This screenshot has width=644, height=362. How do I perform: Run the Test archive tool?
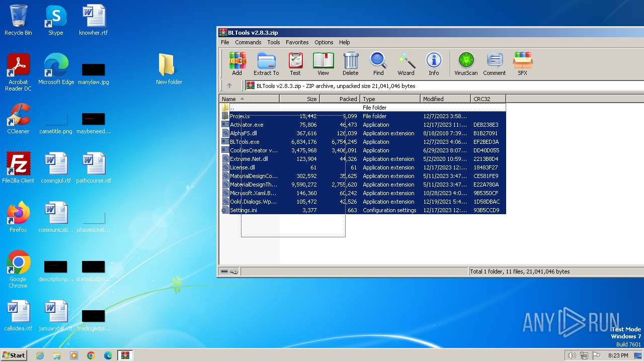(295, 64)
